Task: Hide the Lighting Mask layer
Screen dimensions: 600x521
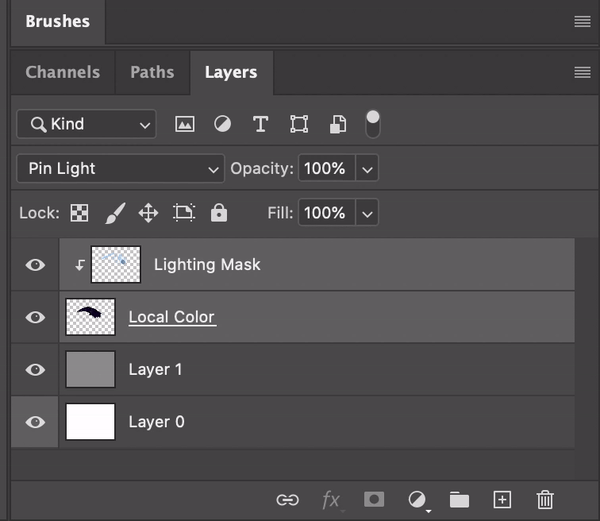Action: [x=35, y=265]
